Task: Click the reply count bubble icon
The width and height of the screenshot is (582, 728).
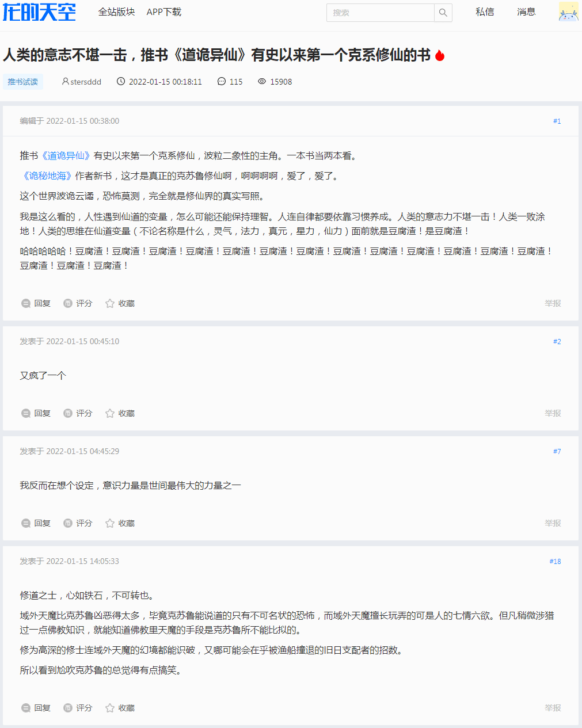Action: point(222,82)
